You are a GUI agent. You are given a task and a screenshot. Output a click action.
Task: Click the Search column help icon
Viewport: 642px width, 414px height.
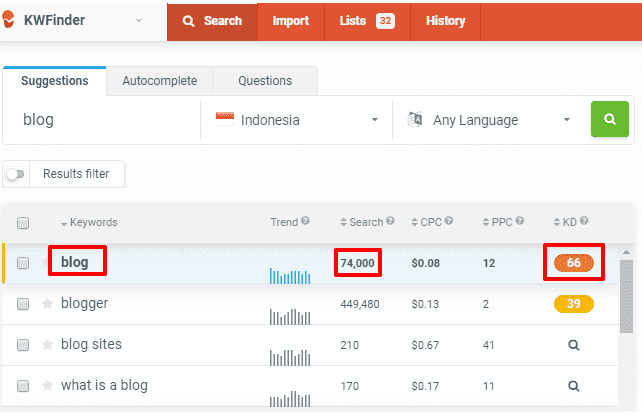click(390, 221)
